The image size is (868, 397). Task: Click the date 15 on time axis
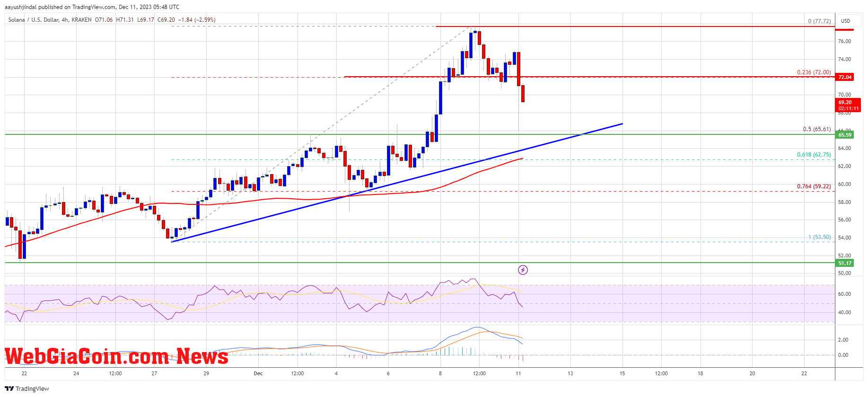click(x=622, y=373)
